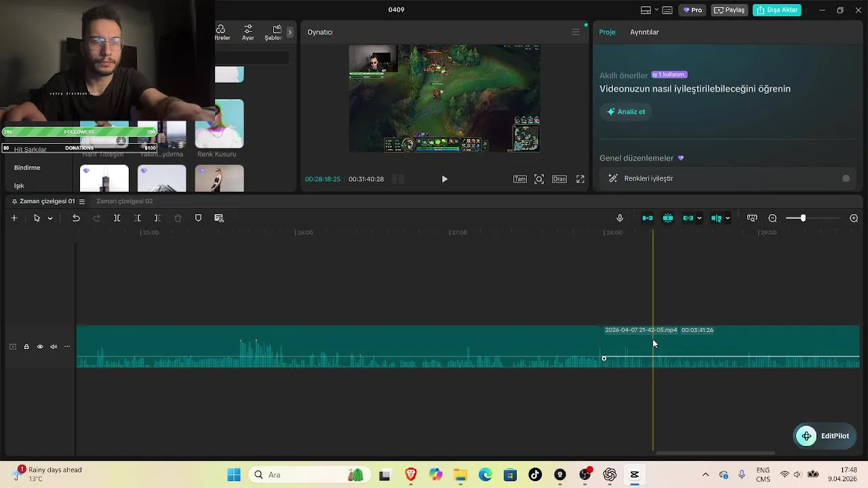Screen dimensions: 868x488
Task: Open the keyboard shortcuts icon in the title bar
Action: point(667,10)
